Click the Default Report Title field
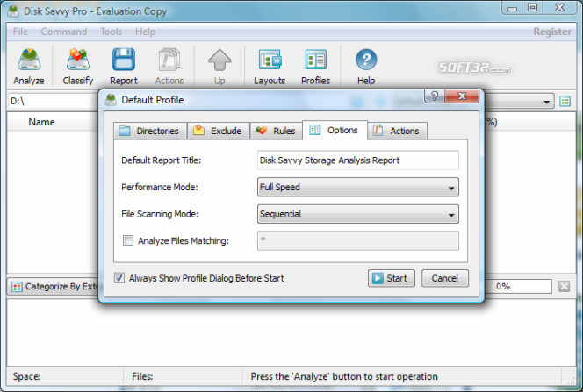The image size is (583, 392). tap(358, 160)
